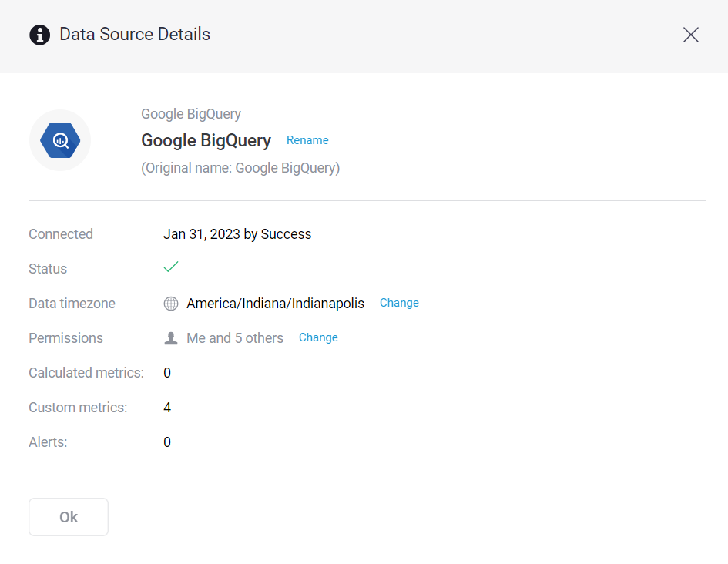Open the Change option for Data timezone

(399, 303)
